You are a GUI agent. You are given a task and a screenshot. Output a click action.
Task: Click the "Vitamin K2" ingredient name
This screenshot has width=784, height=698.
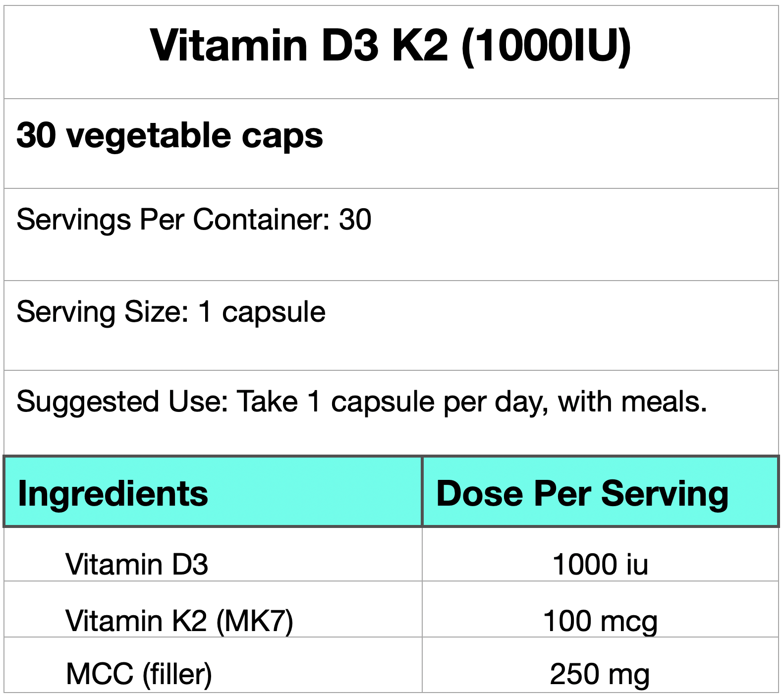point(136,620)
